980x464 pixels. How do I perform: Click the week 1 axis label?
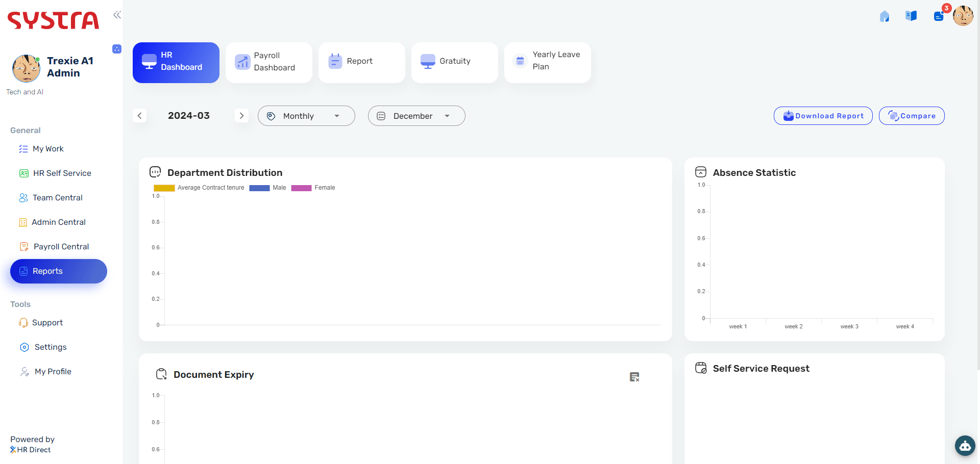click(x=738, y=326)
